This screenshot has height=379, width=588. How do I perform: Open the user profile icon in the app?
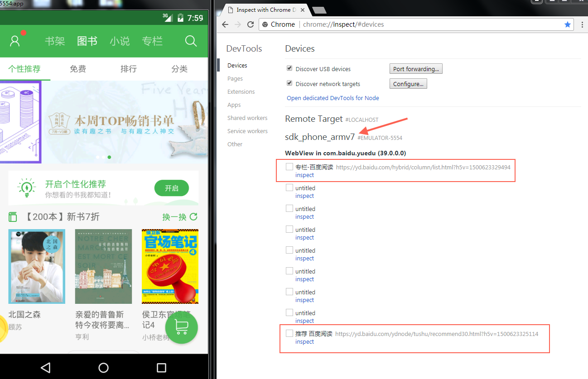[x=15, y=41]
